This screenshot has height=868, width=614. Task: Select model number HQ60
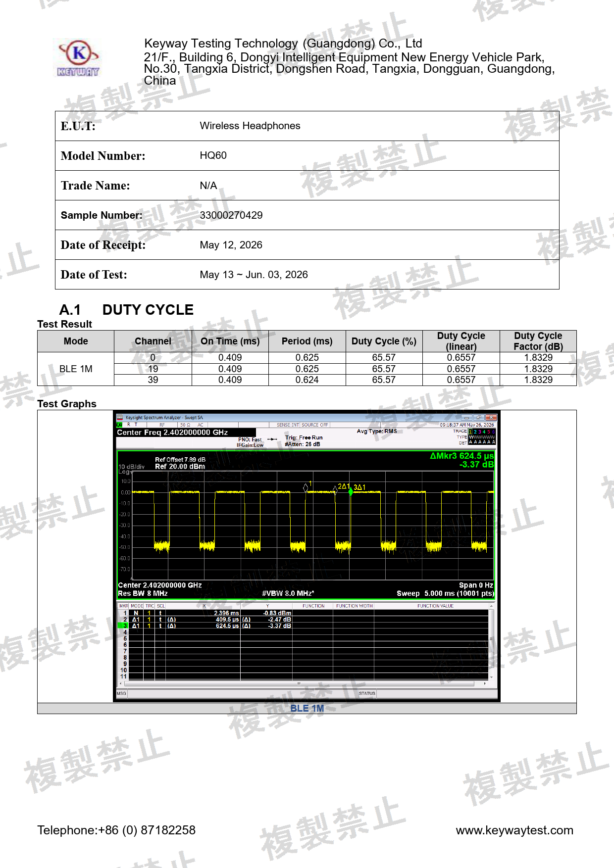click(213, 155)
